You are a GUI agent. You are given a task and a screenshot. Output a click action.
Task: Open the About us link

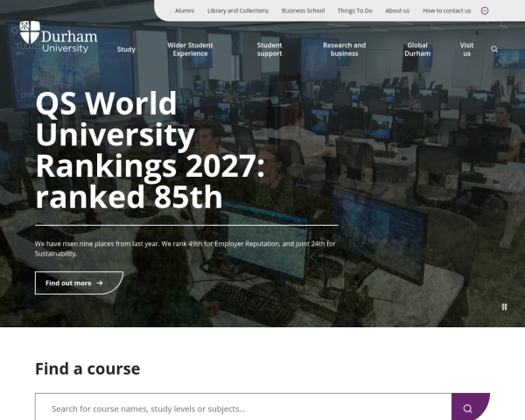397,10
